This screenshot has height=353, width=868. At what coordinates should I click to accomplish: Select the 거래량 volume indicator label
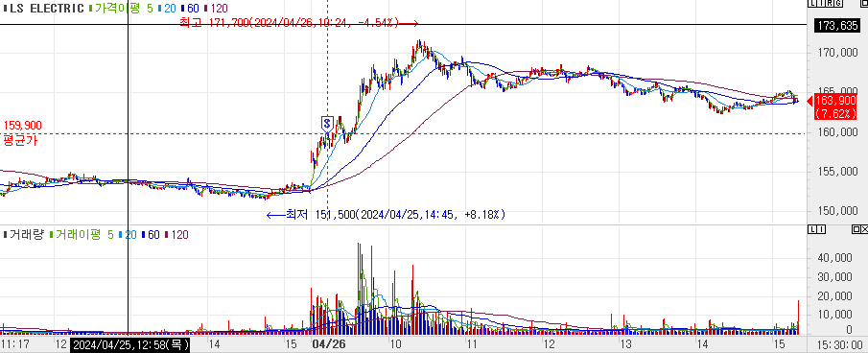(23, 235)
